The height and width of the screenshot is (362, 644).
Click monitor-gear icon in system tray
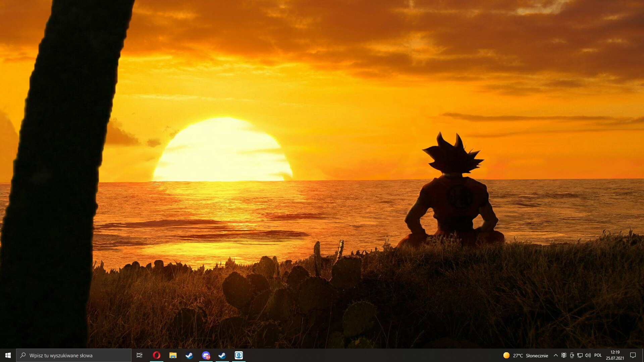tap(564, 355)
